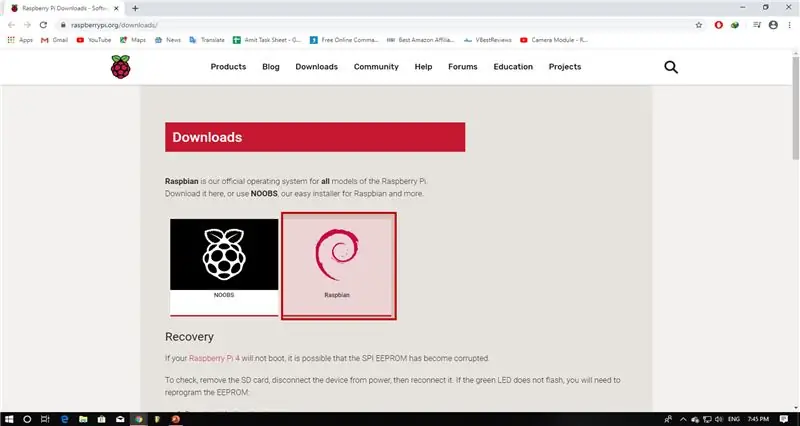
Task: Click Help in the site navigation
Action: 423,67
